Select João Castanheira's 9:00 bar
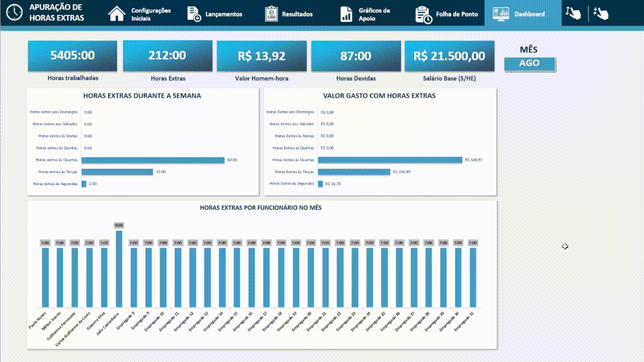644x362 pixels. click(x=119, y=269)
